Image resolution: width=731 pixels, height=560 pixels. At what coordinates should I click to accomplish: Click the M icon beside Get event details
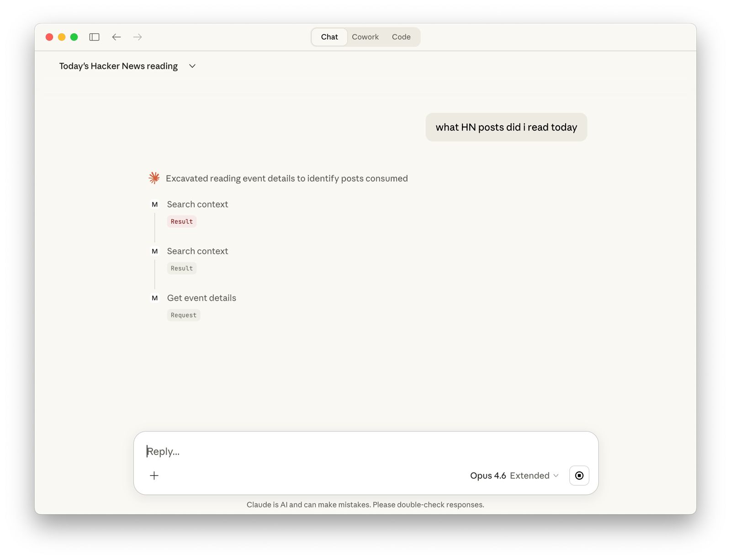(x=155, y=298)
